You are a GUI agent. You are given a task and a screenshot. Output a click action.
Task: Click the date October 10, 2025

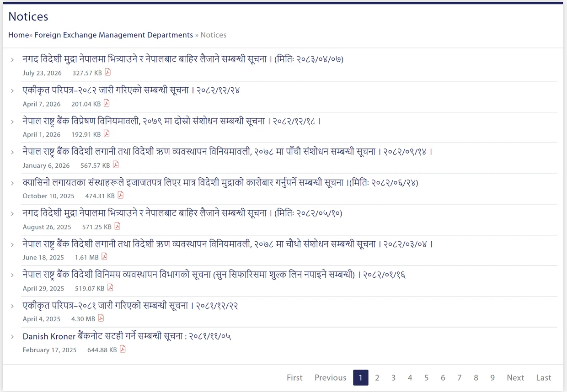(x=48, y=196)
